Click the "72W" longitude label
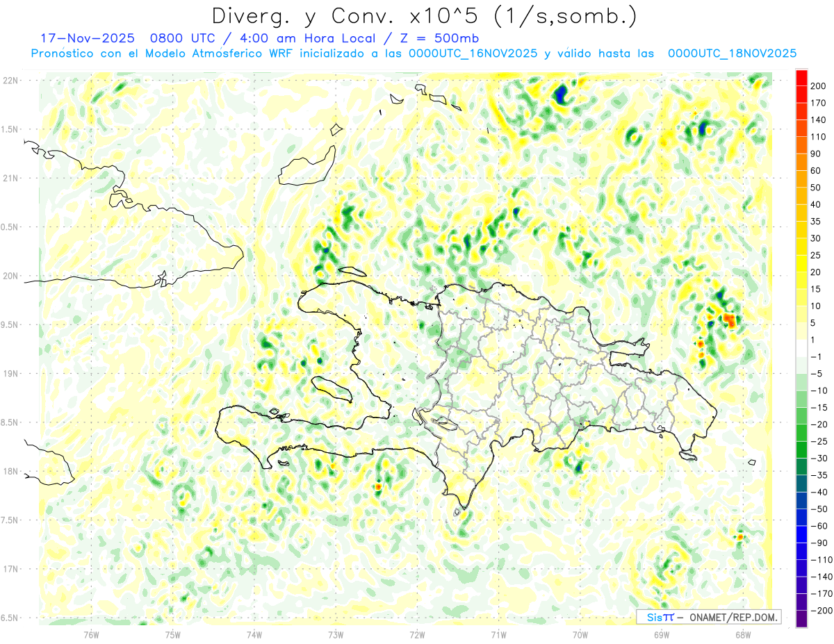 (x=417, y=634)
